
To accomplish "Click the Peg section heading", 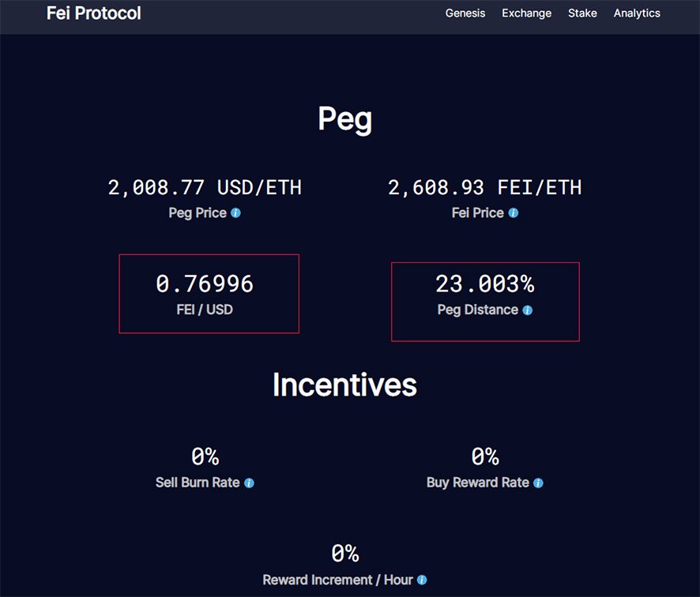I will click(344, 119).
